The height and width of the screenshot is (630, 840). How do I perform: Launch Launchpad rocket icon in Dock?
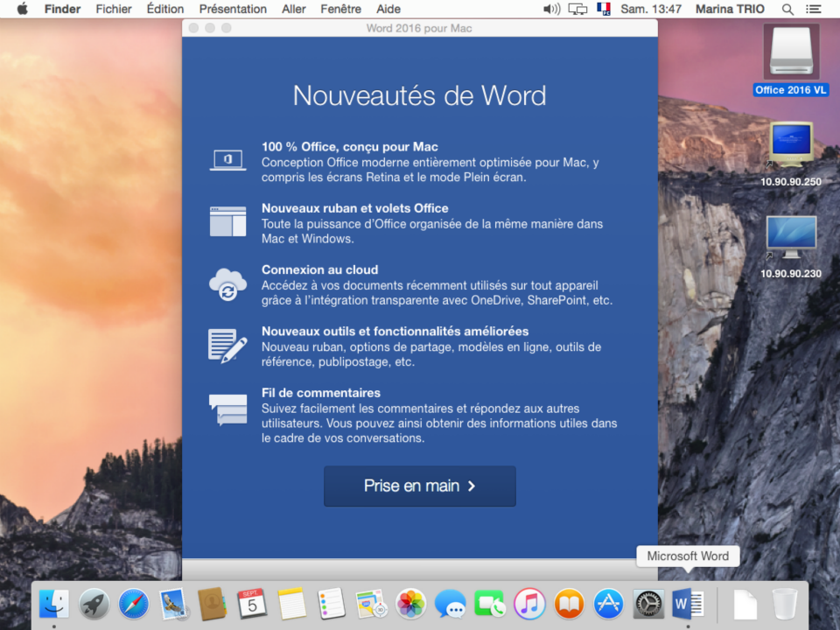[94, 604]
